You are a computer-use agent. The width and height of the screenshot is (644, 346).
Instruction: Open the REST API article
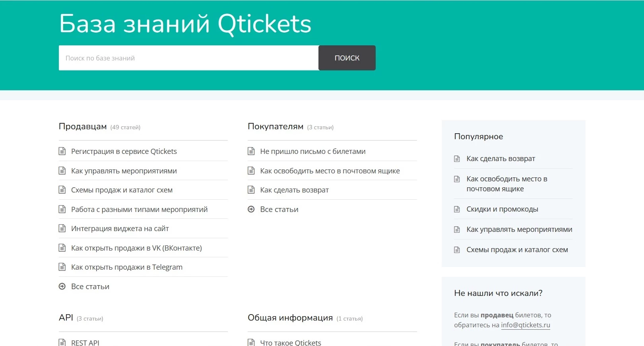tap(85, 342)
